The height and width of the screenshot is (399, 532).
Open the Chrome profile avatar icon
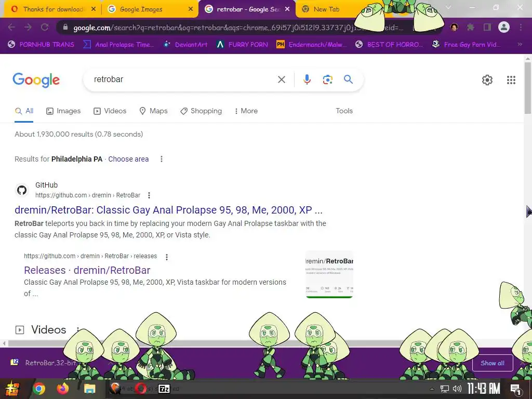[x=504, y=27]
